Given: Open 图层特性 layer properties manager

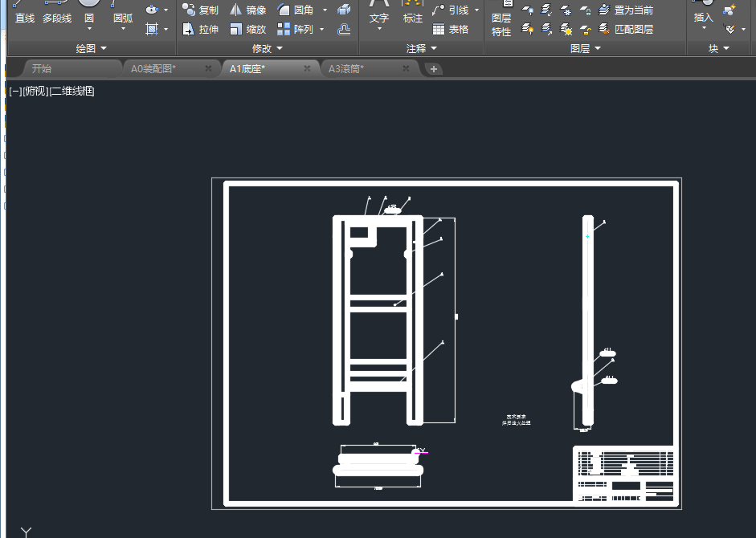Looking at the screenshot, I should 501,19.
